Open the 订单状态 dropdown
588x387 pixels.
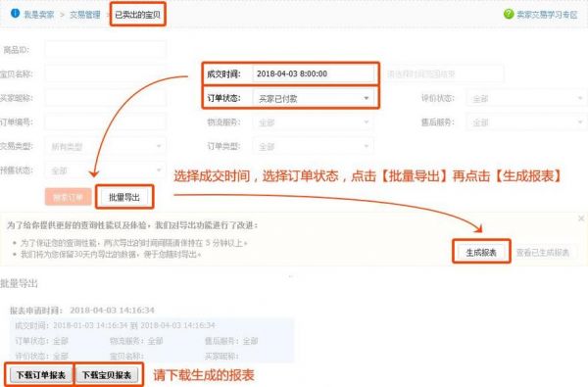click(314, 98)
